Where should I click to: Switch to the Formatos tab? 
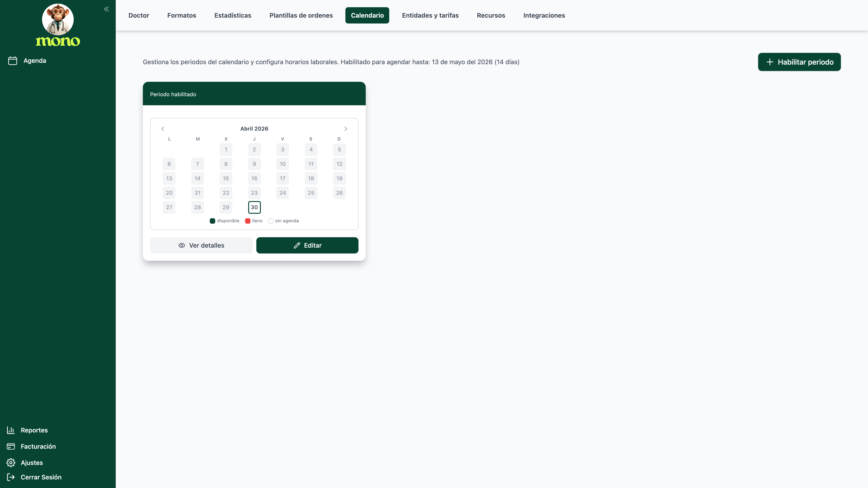[182, 16]
